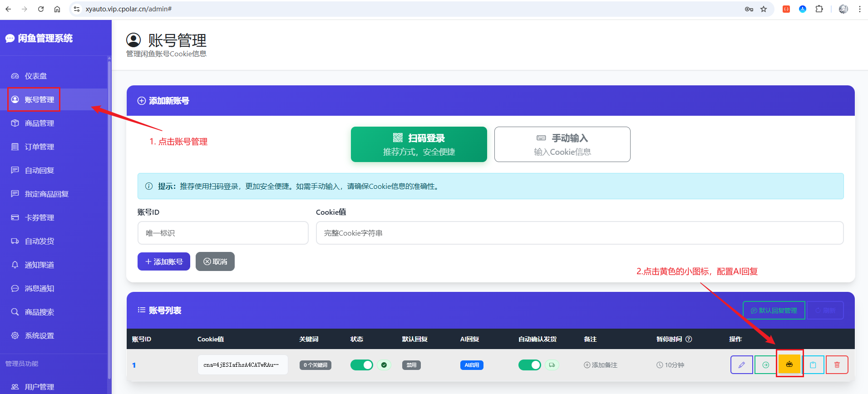Screen dimensions: 868x394
Task: Bookmark this page with the star icon
Action: pyautogui.click(x=764, y=9)
